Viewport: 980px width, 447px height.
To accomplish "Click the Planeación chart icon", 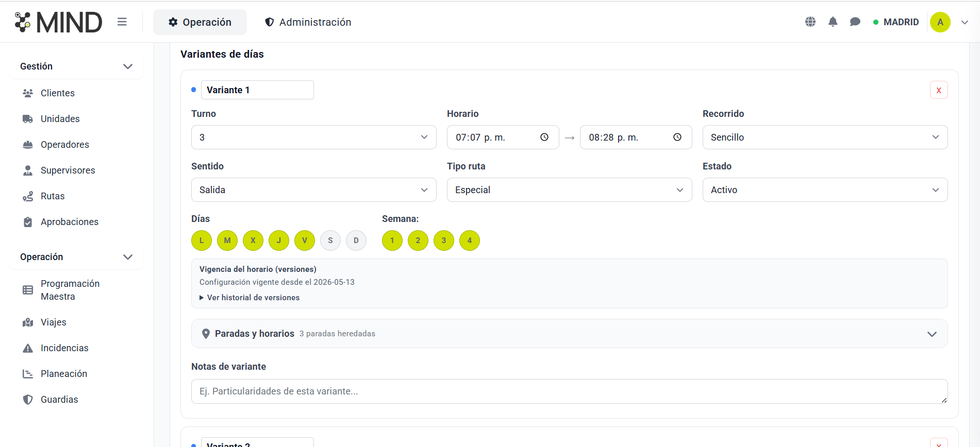I will (28, 374).
